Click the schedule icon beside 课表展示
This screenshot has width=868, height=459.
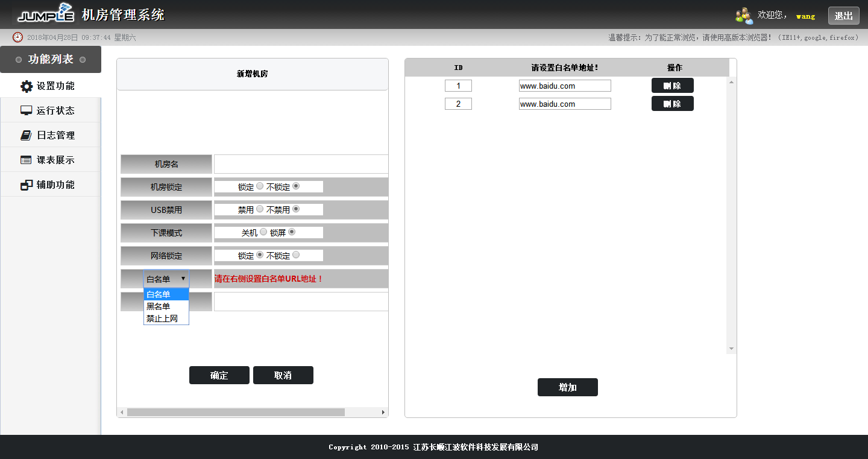pos(27,160)
